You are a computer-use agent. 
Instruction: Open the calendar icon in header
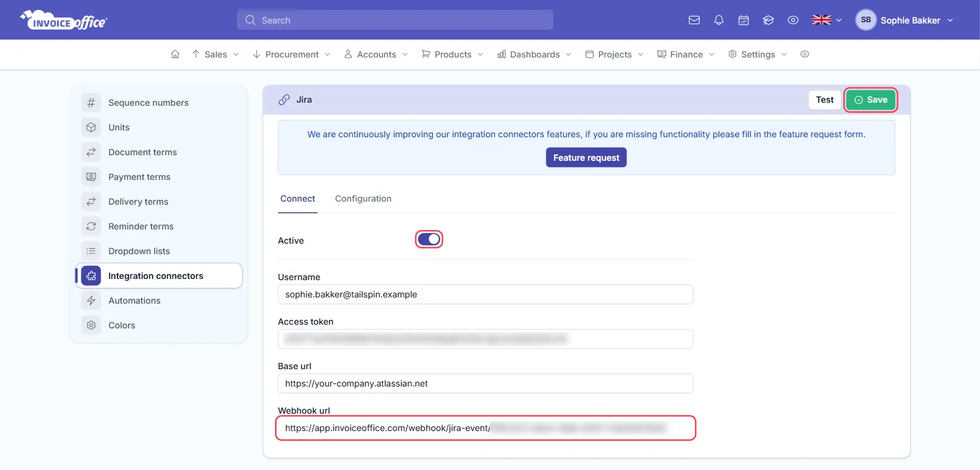[744, 20]
